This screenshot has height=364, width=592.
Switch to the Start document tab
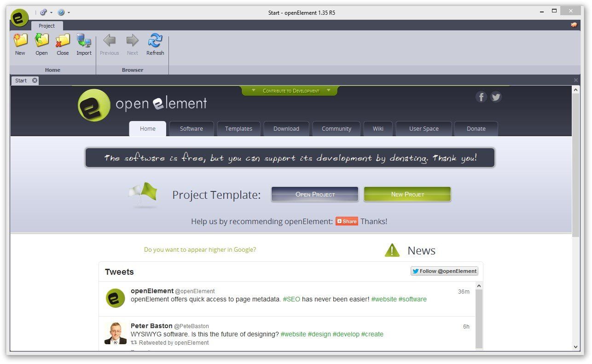point(21,80)
